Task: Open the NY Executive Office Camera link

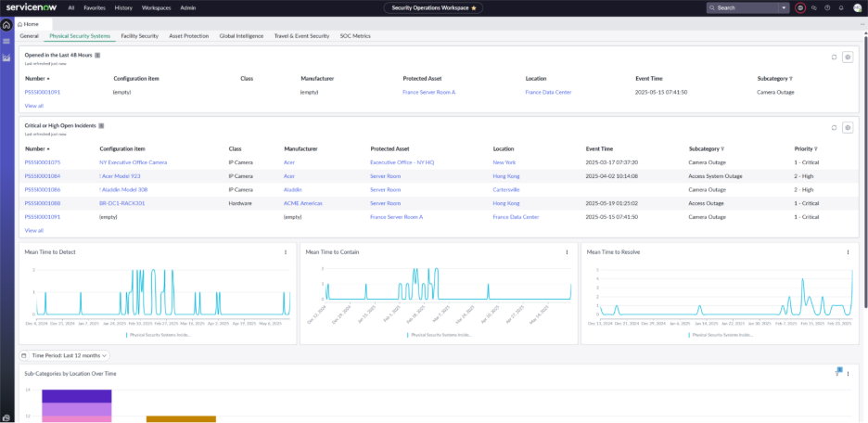Action: click(133, 162)
